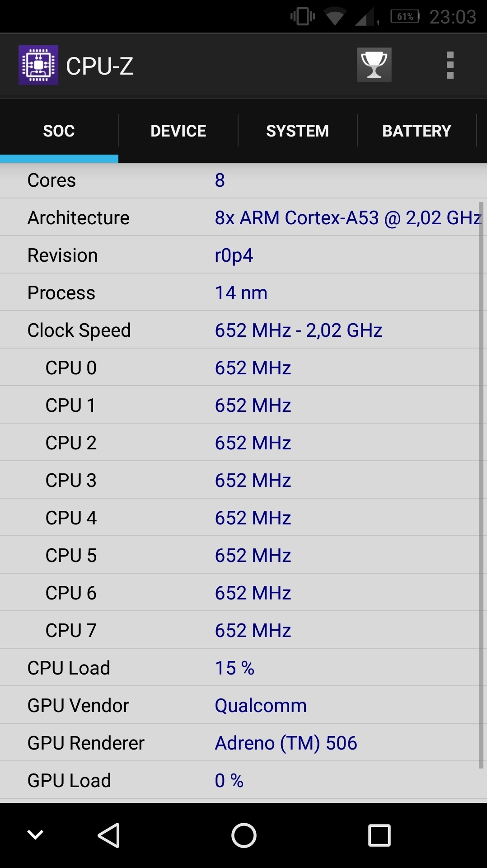The width and height of the screenshot is (487, 868).
Task: Open recent apps square button
Action: (x=379, y=835)
